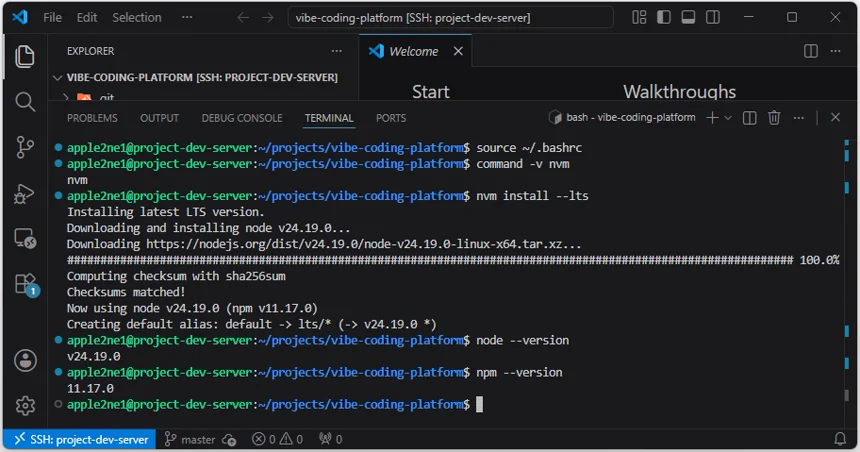860x452 pixels.
Task: Click the 'nvm install --lts' command text
Action: (x=532, y=196)
